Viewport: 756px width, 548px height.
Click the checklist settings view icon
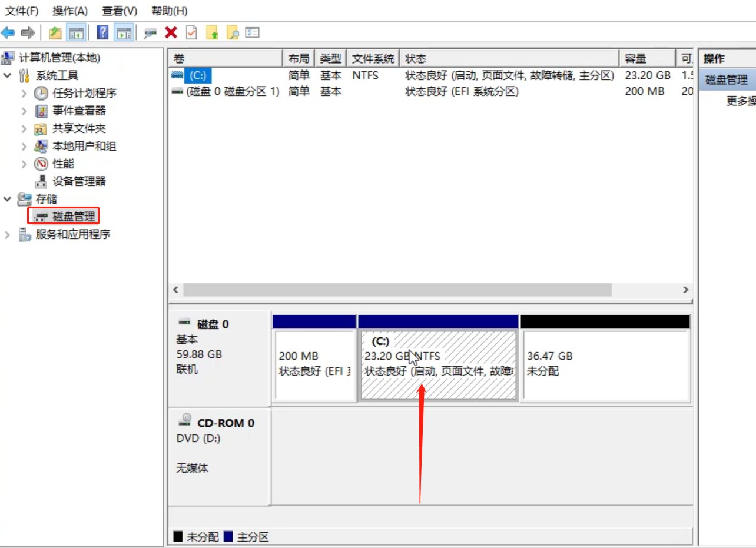[253, 32]
